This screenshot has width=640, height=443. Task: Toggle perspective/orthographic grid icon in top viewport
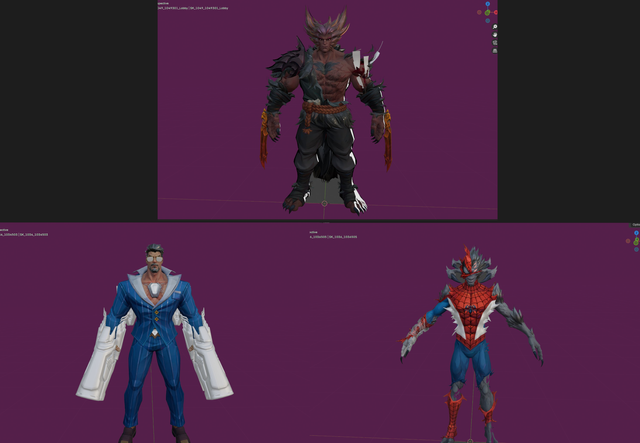[x=495, y=51]
